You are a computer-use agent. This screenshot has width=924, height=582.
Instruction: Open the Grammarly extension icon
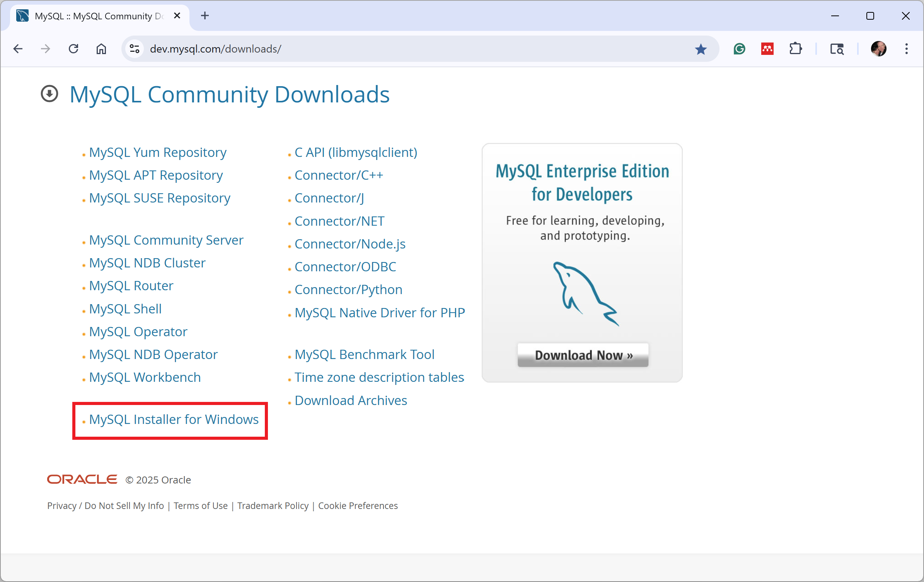[x=740, y=49]
